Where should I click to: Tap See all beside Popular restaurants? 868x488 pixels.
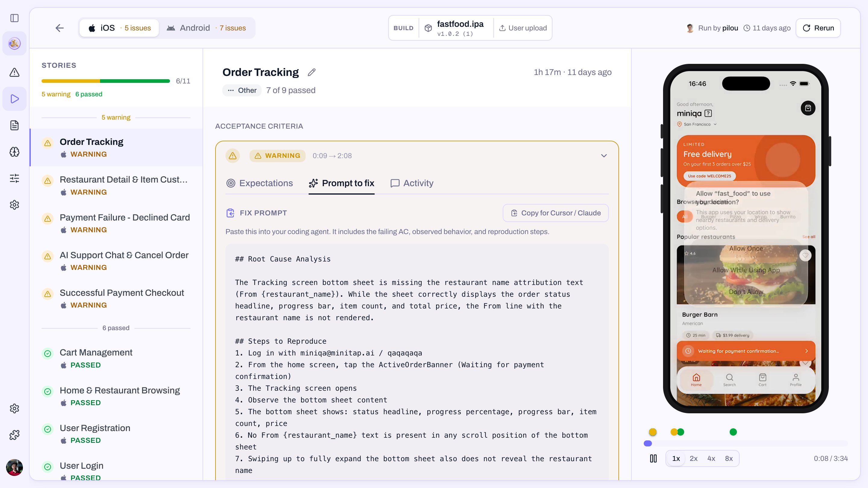coord(809,236)
